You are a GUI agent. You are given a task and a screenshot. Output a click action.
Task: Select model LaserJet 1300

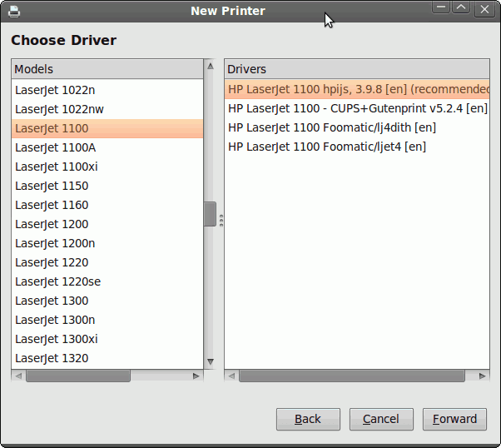click(x=107, y=301)
